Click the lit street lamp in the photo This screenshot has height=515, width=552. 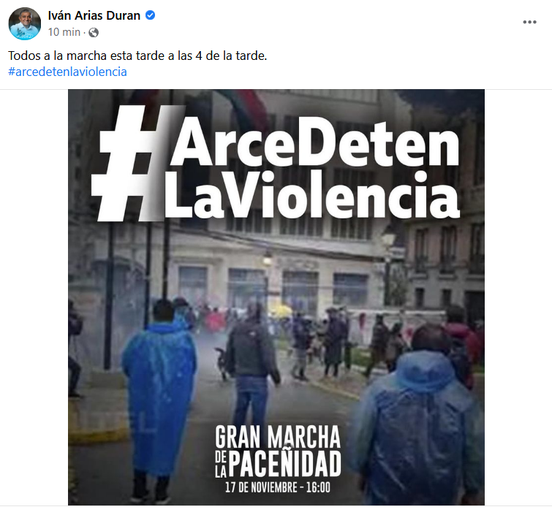(x=268, y=260)
